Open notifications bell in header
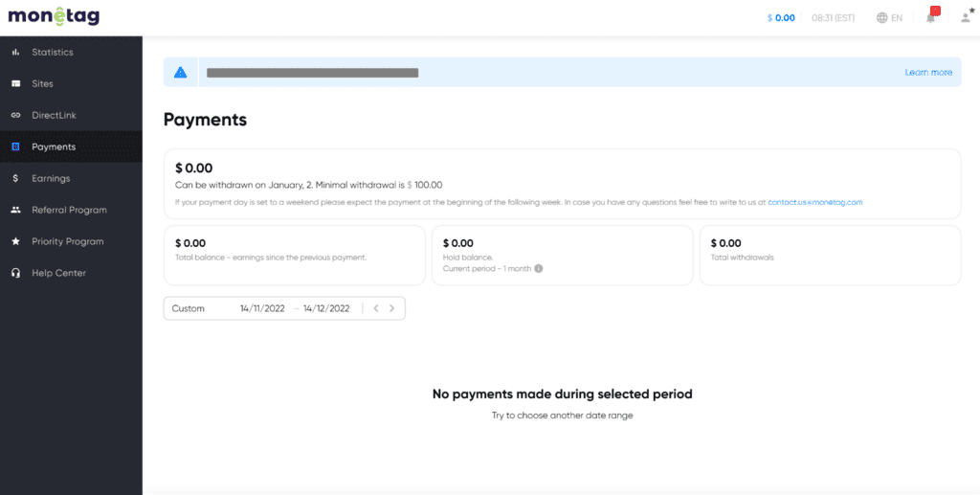This screenshot has height=495, width=980. pos(931,17)
